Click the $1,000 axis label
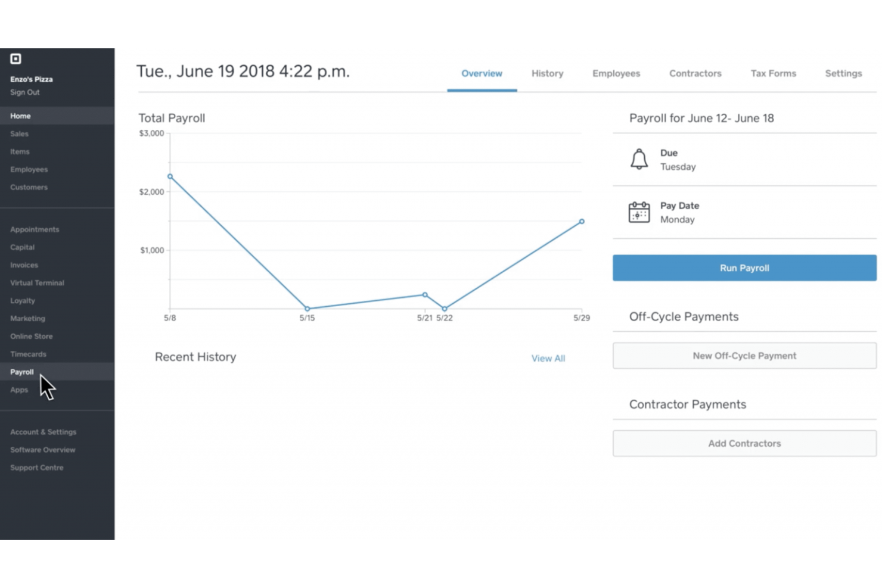Screen dimensions: 882x588 tap(152, 250)
